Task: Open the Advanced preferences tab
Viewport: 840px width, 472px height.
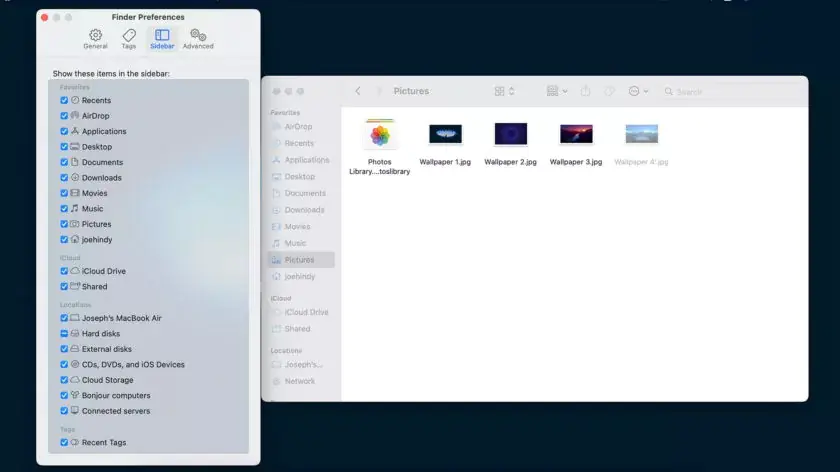Action: (198, 39)
